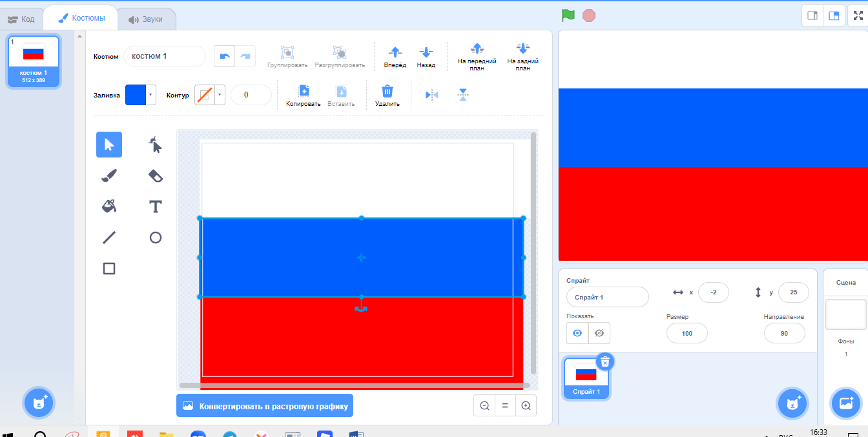Click the green flag to run

pos(568,15)
